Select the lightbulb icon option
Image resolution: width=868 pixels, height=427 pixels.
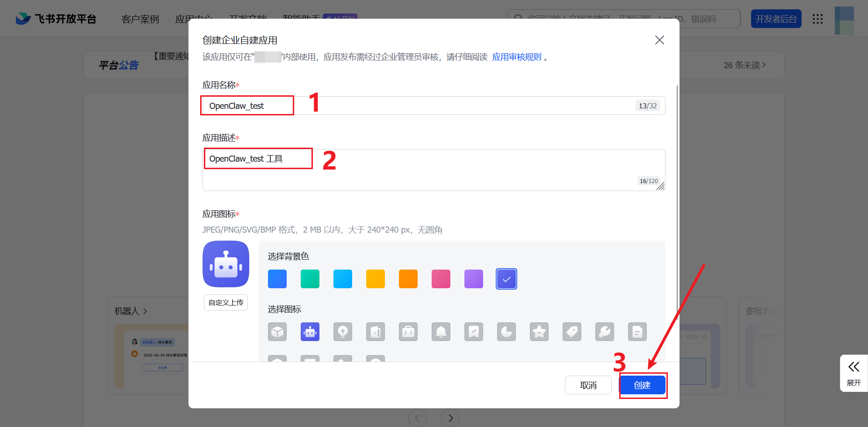click(x=343, y=332)
